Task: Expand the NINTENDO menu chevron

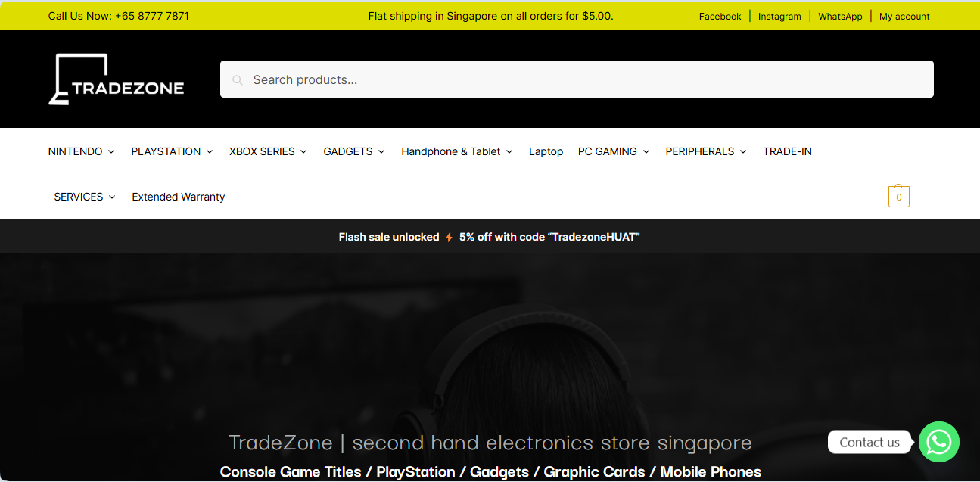Action: [111, 151]
